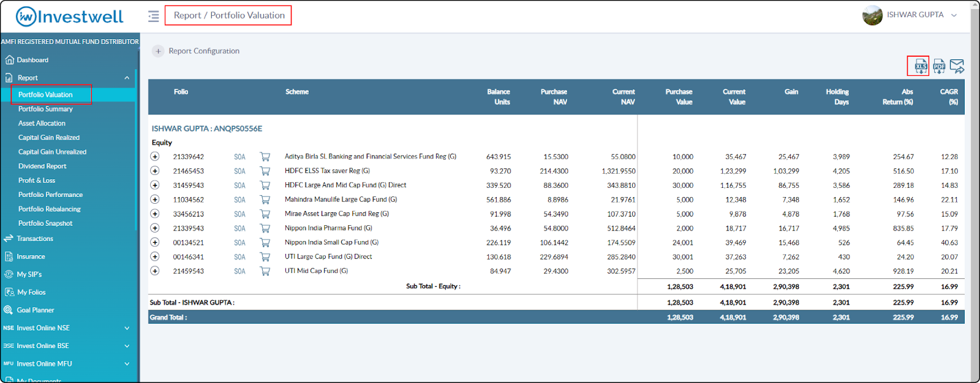Open Portfolio Snapshot report
This screenshot has height=383, width=980.
pos(45,223)
